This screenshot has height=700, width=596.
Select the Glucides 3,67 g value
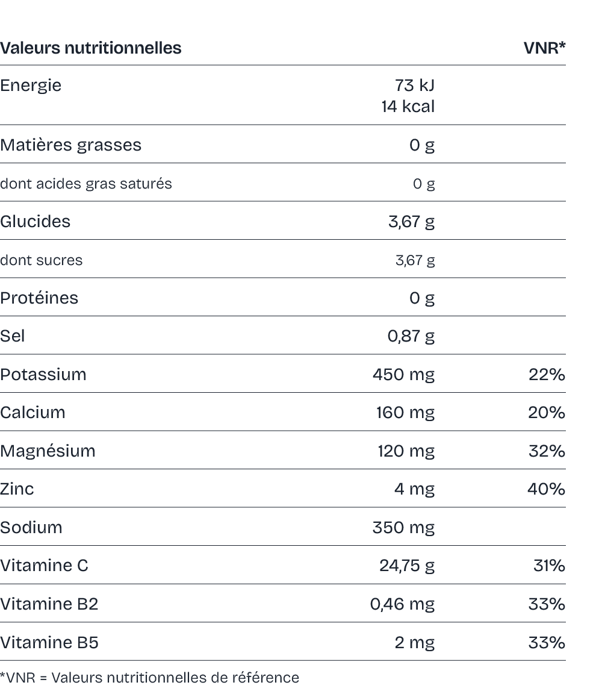point(411,222)
